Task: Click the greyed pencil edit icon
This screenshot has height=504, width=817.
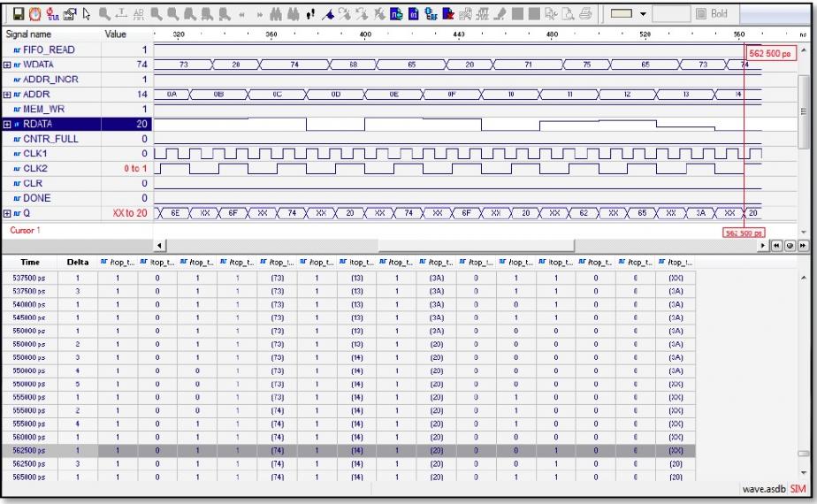Action: 500,14
